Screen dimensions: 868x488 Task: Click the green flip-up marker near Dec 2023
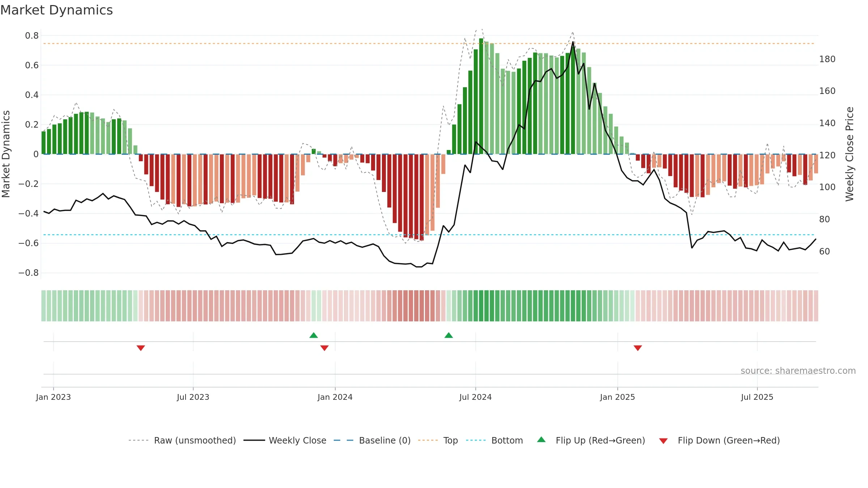pos(314,335)
